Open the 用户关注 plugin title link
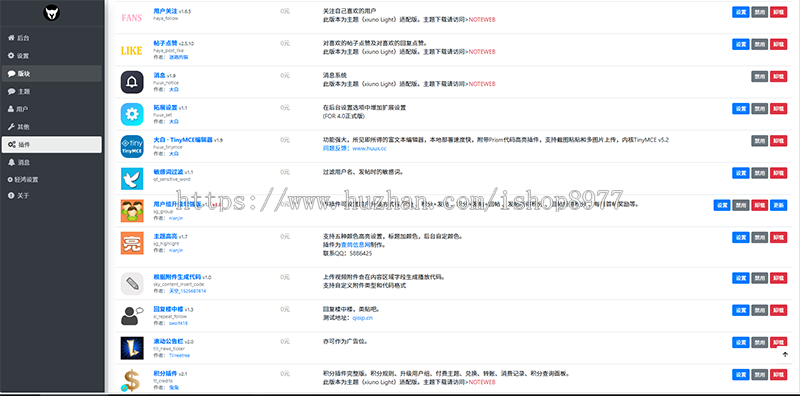Image resolution: width=800 pixels, height=396 pixels. (x=165, y=10)
